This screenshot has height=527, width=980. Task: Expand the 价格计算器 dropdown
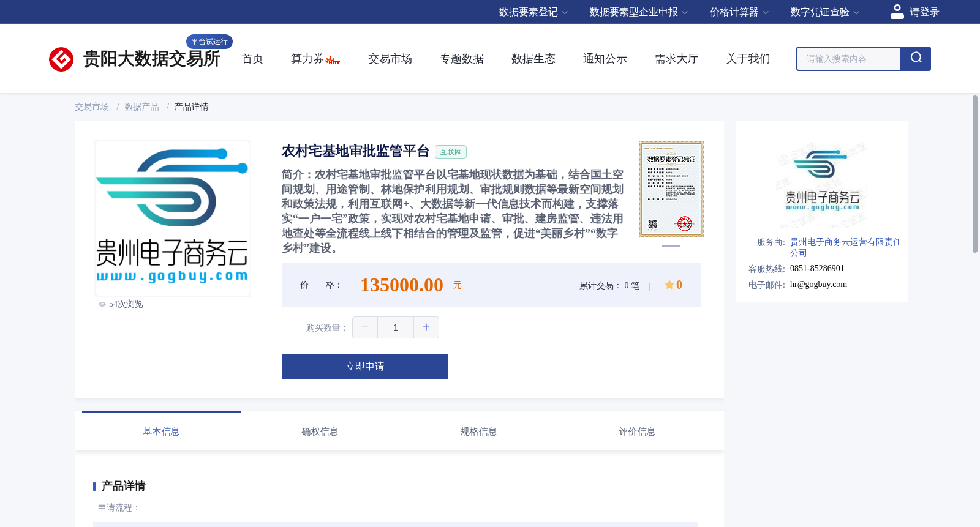pyautogui.click(x=739, y=12)
